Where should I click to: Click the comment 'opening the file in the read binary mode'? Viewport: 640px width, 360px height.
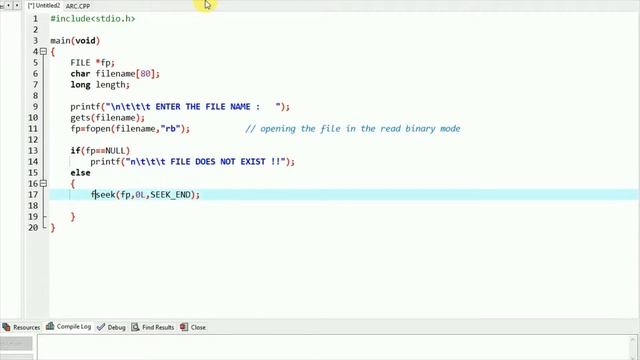(353, 129)
